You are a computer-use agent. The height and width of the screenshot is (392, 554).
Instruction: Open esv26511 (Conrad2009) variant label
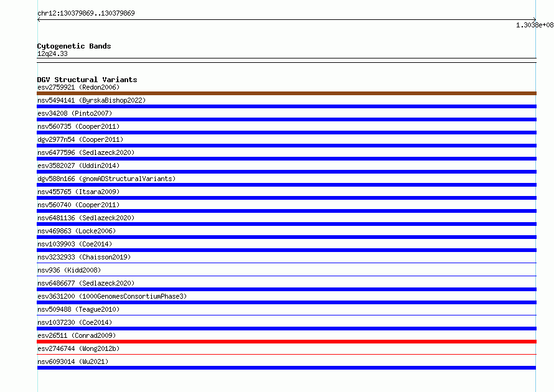point(77,335)
